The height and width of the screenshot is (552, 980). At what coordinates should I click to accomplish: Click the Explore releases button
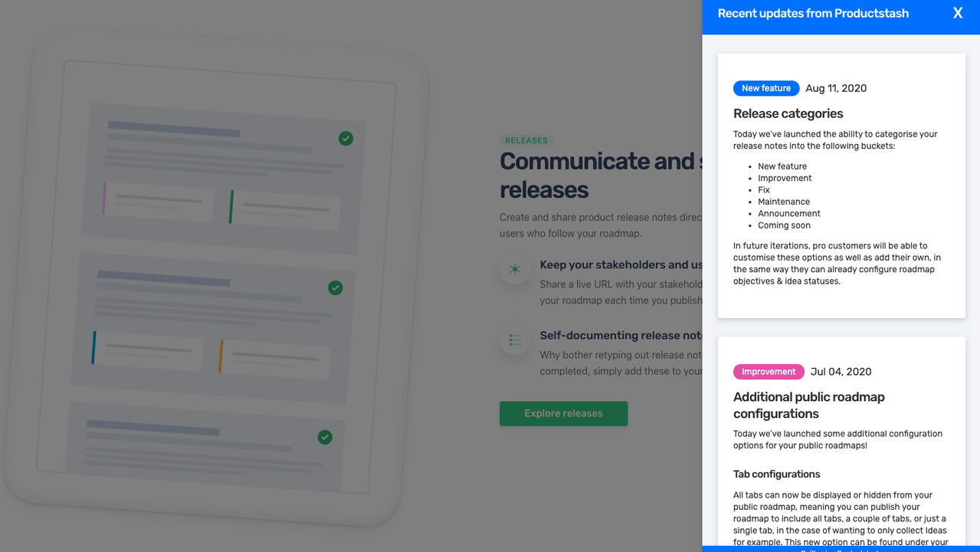(563, 413)
